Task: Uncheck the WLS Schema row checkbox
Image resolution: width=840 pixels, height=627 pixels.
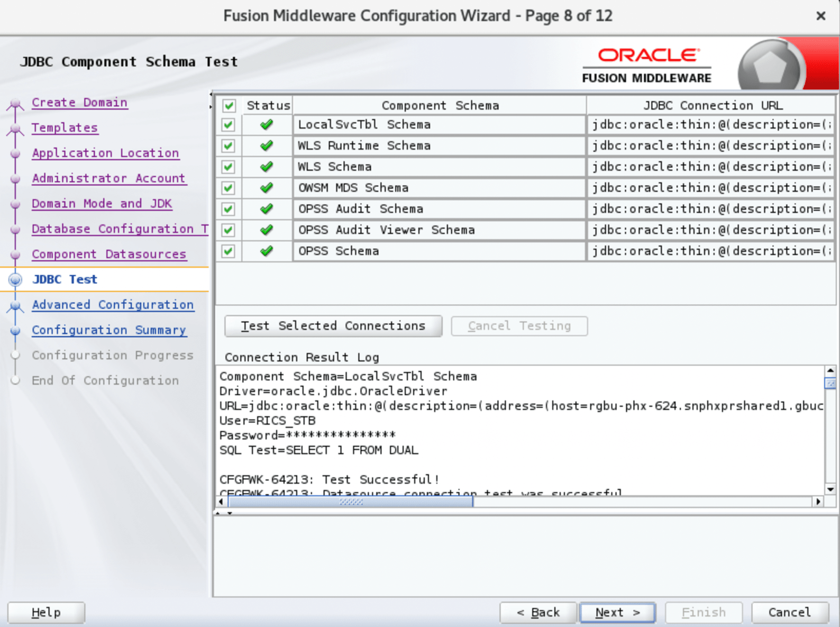Action: click(229, 167)
